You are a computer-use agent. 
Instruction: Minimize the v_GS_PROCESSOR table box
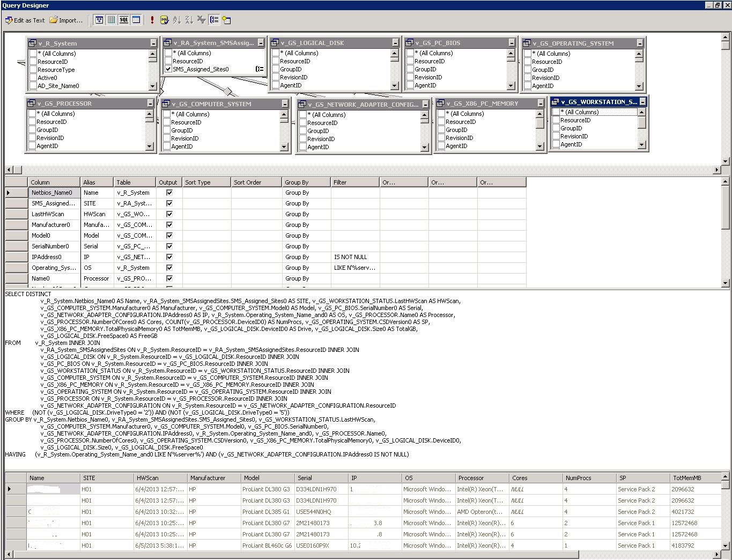point(151,104)
